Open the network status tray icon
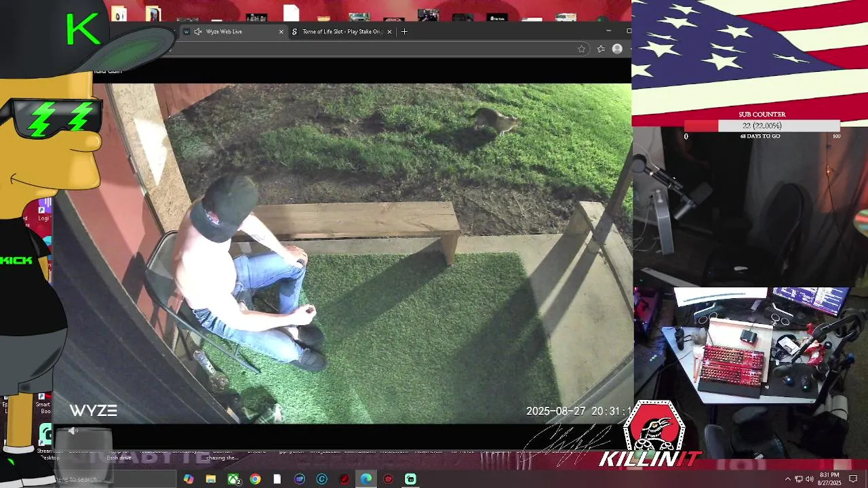Image resolution: width=868 pixels, height=488 pixels. 798,479
